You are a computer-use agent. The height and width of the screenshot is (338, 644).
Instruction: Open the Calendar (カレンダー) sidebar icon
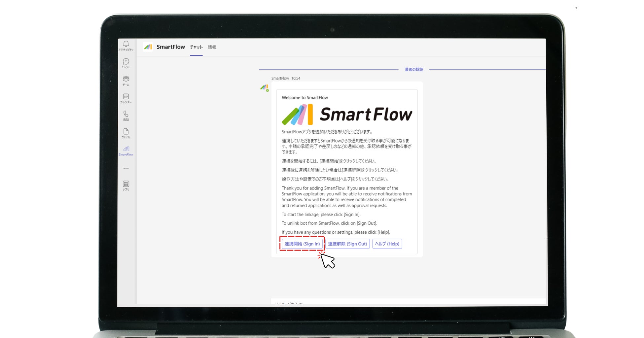126,98
